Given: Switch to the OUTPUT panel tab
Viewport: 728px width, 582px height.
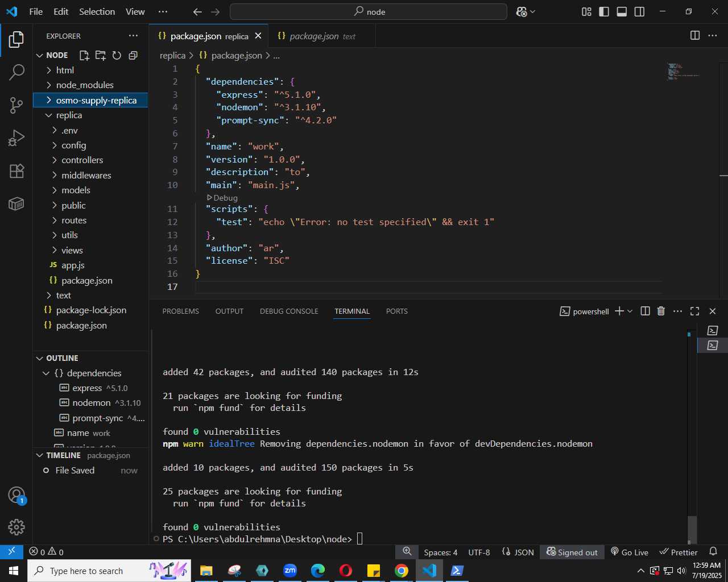Looking at the screenshot, I should click(x=229, y=311).
